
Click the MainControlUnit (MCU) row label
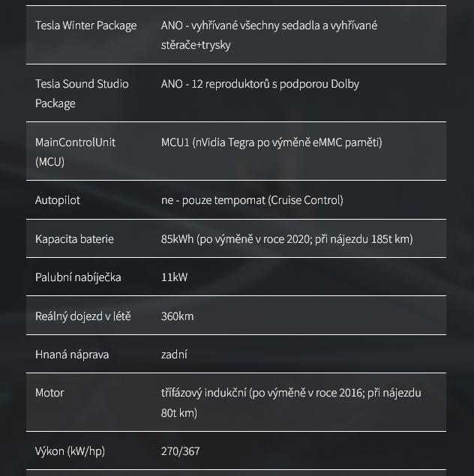(75, 151)
